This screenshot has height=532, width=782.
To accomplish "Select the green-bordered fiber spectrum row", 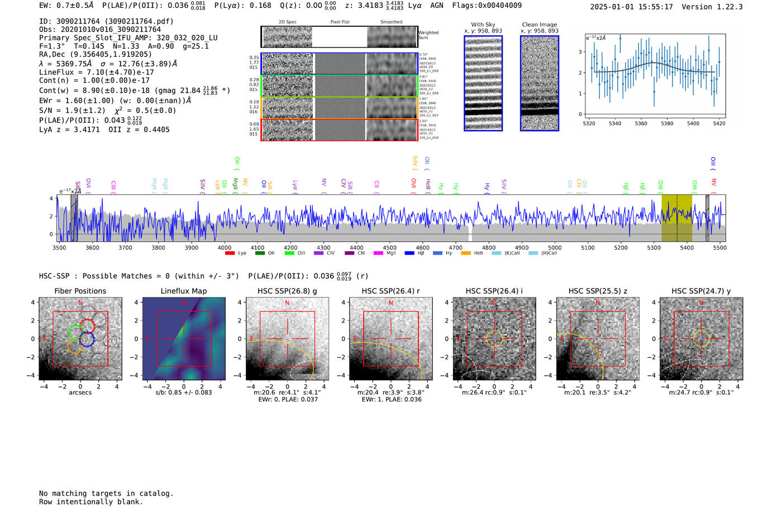I will point(340,86).
